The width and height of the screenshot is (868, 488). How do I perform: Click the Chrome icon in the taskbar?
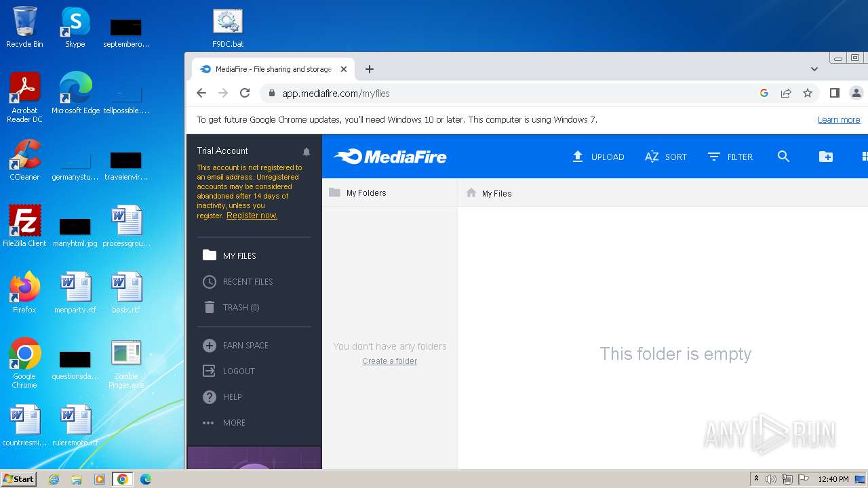point(123,479)
